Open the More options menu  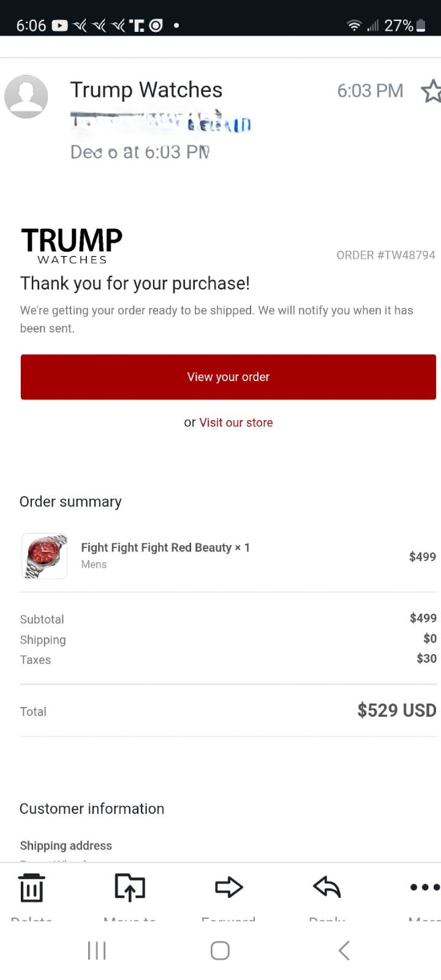[x=424, y=887]
